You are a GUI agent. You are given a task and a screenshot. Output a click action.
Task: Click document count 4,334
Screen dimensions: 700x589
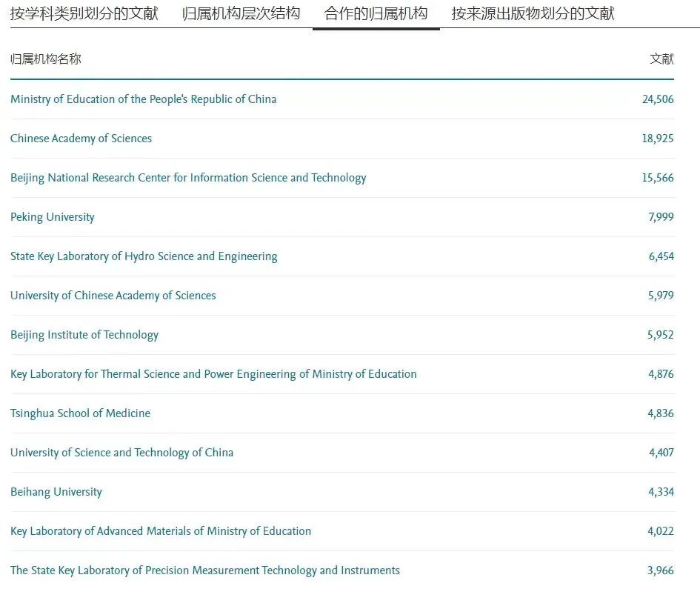coord(661,492)
